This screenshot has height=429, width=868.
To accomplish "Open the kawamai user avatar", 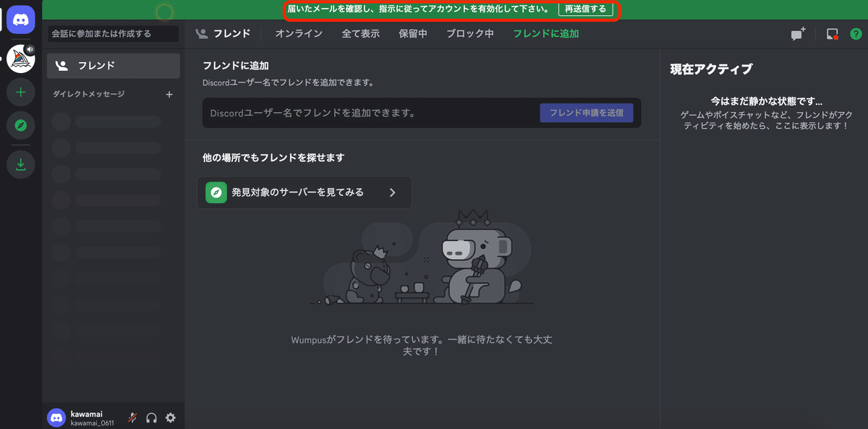I will coord(56,417).
